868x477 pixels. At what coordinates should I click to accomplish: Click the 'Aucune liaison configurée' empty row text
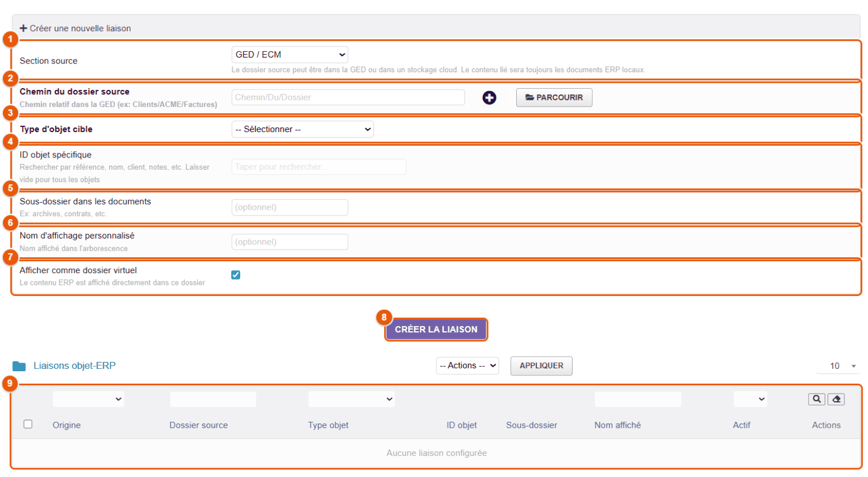436,453
